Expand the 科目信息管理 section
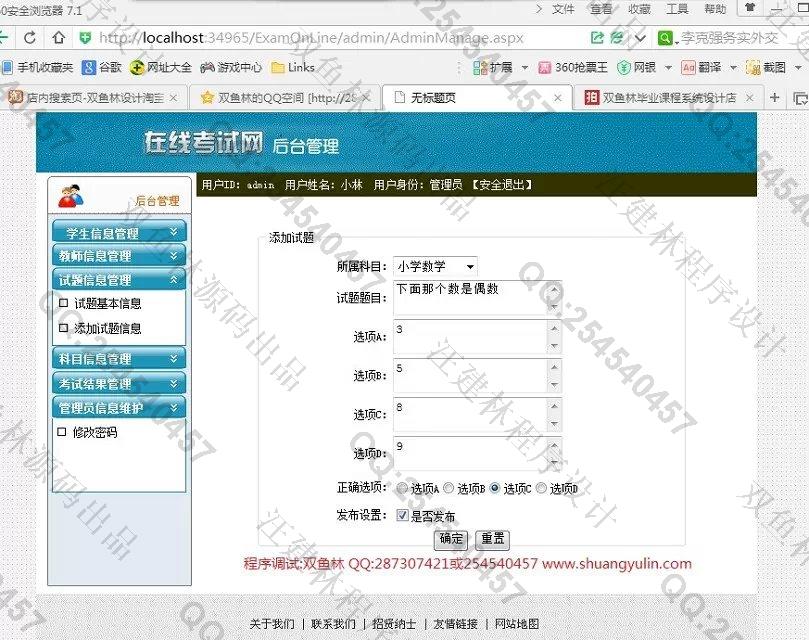Screen dimensions: 809x640 (119, 359)
